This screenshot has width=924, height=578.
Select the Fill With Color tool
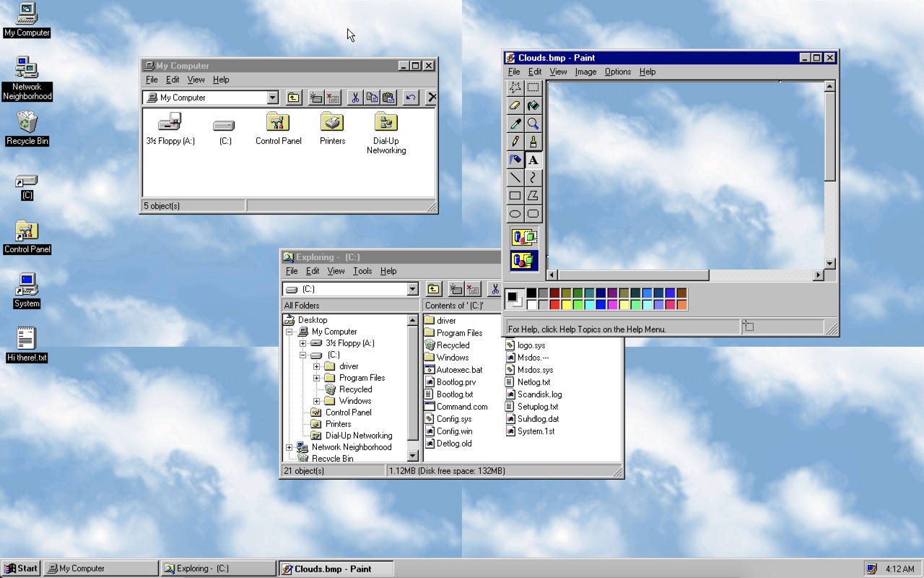pos(532,105)
